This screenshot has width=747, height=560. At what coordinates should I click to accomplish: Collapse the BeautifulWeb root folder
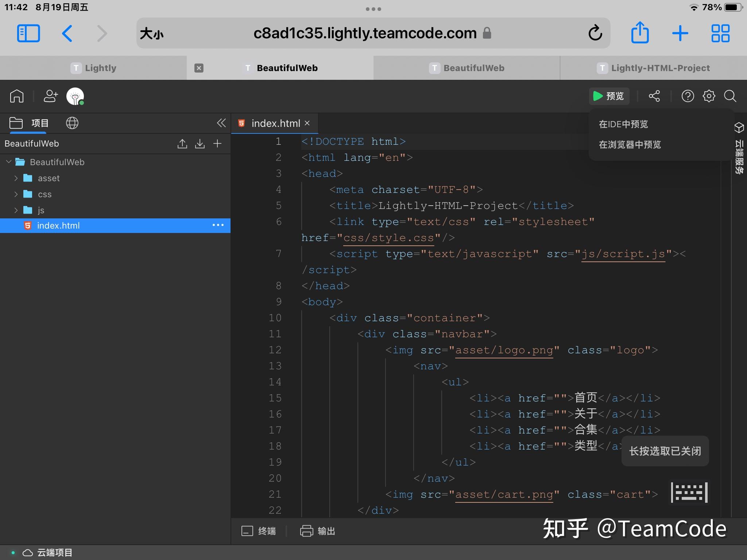tap(9, 162)
